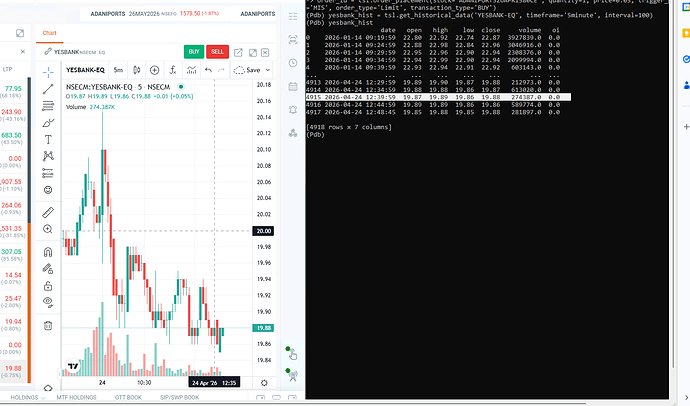The height and width of the screenshot is (406, 690).
Task: Click the 24 Apr '26 12:35 time label
Action: click(214, 383)
